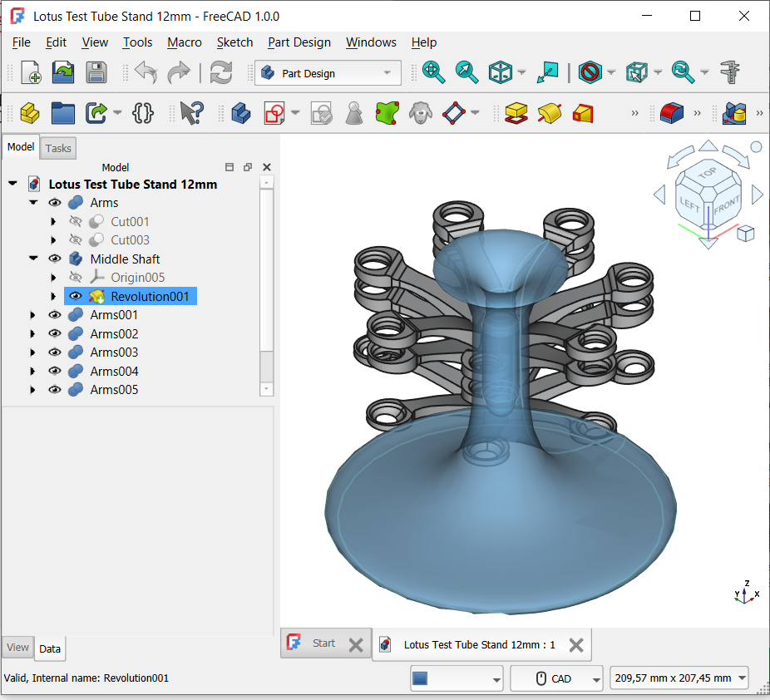Click the draw style no-entry icon
The height and width of the screenshot is (700, 770).
click(x=590, y=72)
